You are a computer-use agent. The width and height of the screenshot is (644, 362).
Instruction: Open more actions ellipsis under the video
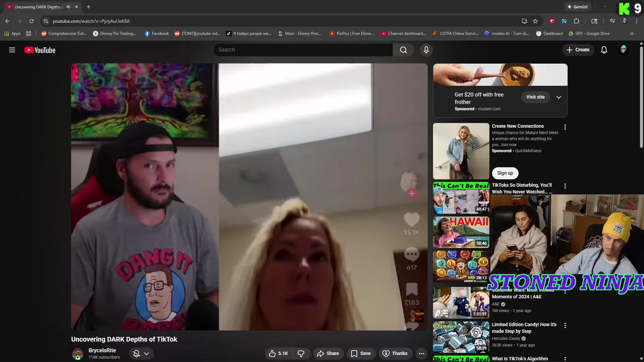(422, 353)
